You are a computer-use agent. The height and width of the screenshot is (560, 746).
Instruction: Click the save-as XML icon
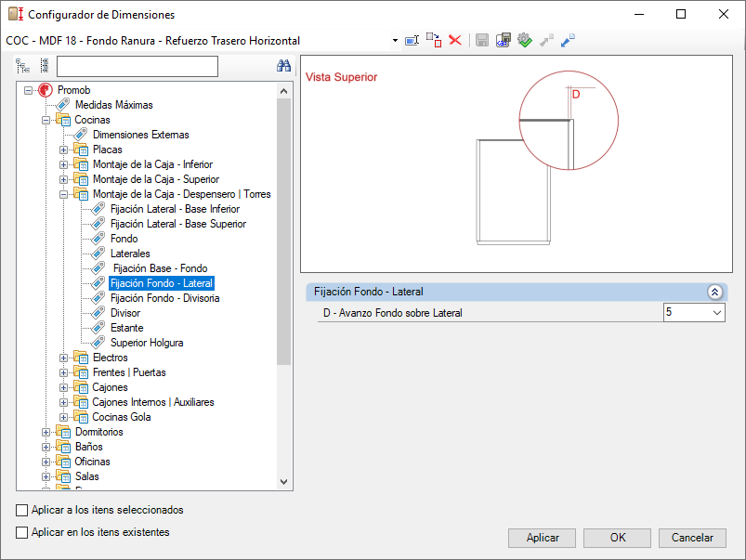tap(504, 41)
